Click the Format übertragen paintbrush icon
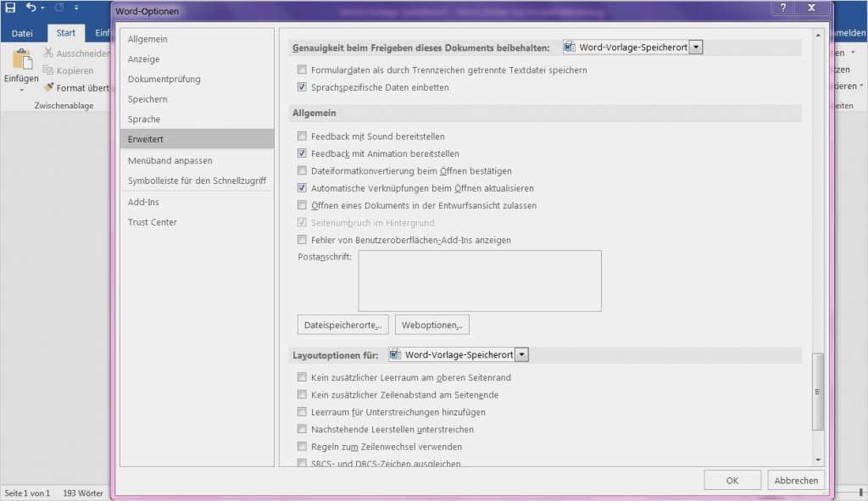The image size is (868, 501). 49,87
